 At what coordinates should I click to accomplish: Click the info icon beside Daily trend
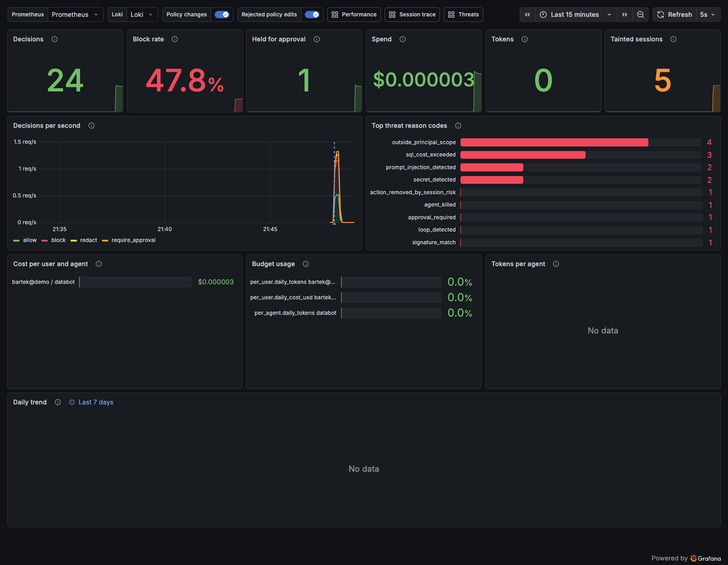coord(58,402)
